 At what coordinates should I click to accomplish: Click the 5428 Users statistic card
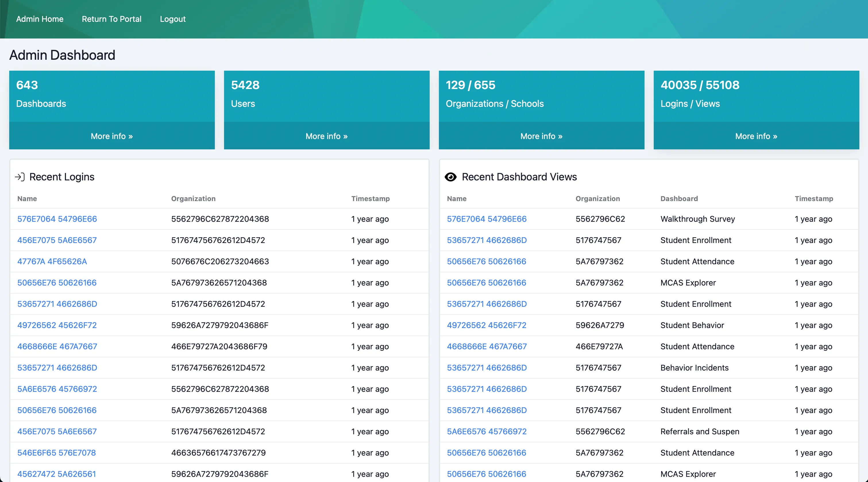(x=326, y=95)
